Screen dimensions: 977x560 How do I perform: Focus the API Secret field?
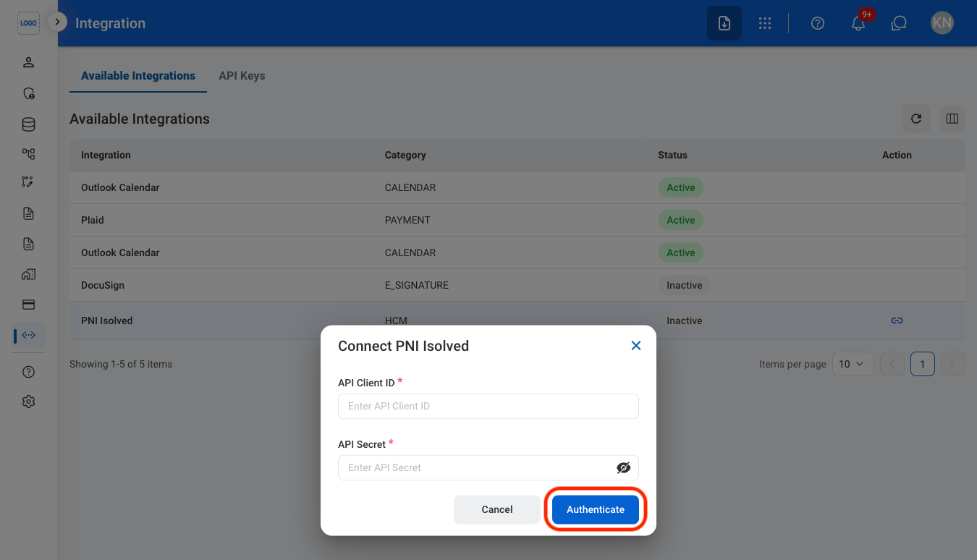pos(488,467)
